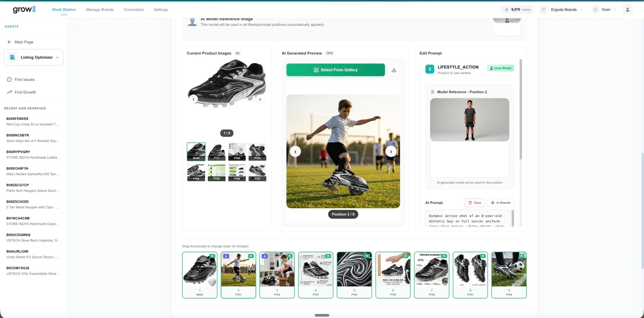The image size is (644, 318).
Task: Open the Find Growth link
Action: point(25,92)
